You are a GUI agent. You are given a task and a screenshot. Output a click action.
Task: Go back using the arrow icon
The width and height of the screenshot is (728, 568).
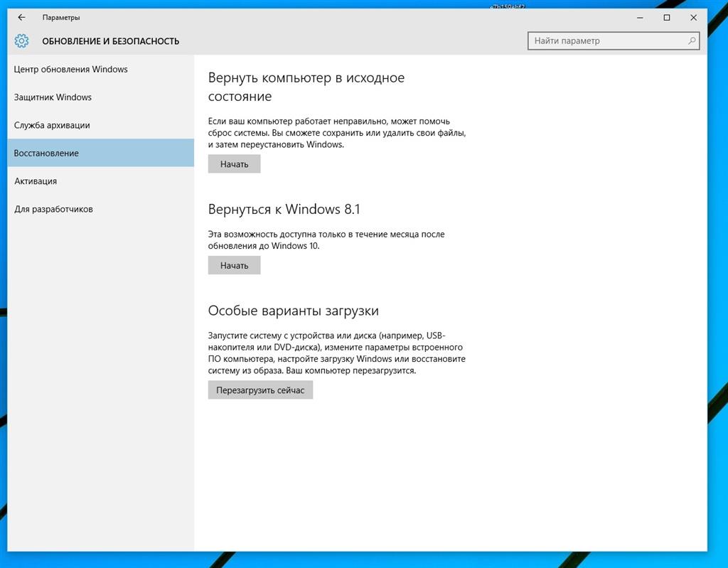(x=21, y=18)
